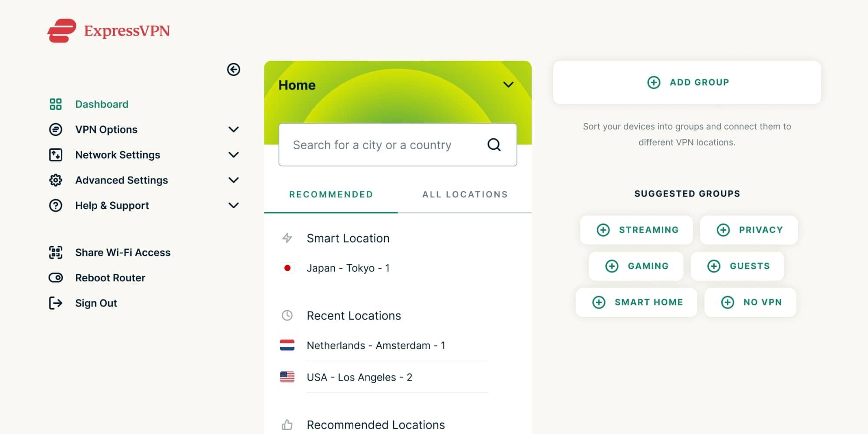
Task: Add the Streaming suggested group
Action: [637, 230]
